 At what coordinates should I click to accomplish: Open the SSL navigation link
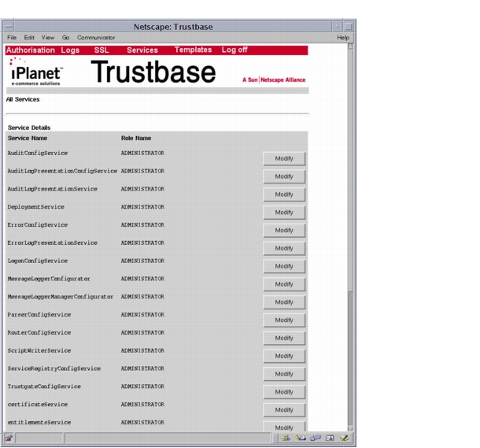pyautogui.click(x=102, y=50)
